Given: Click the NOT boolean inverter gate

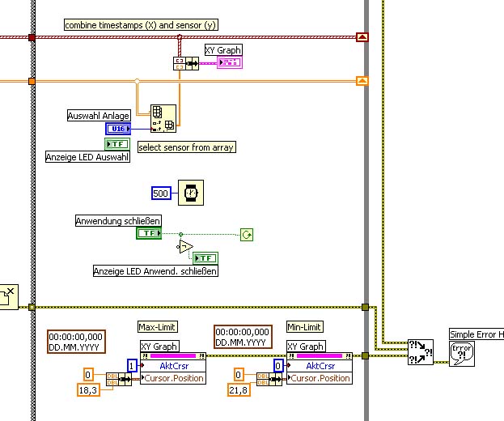Looking at the screenshot, I should click(185, 247).
